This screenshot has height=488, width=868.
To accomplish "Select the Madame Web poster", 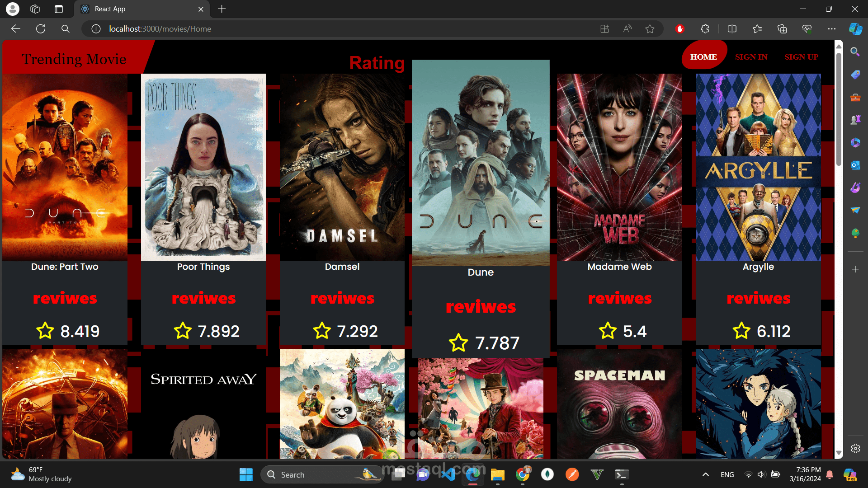I will 619,167.
